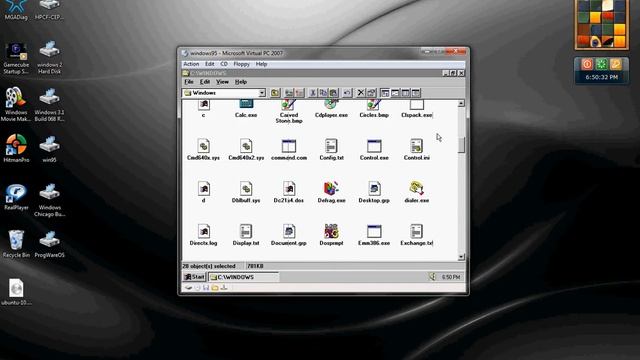Select the Circles.bmp file icon
640x360 pixels.
[374, 109]
